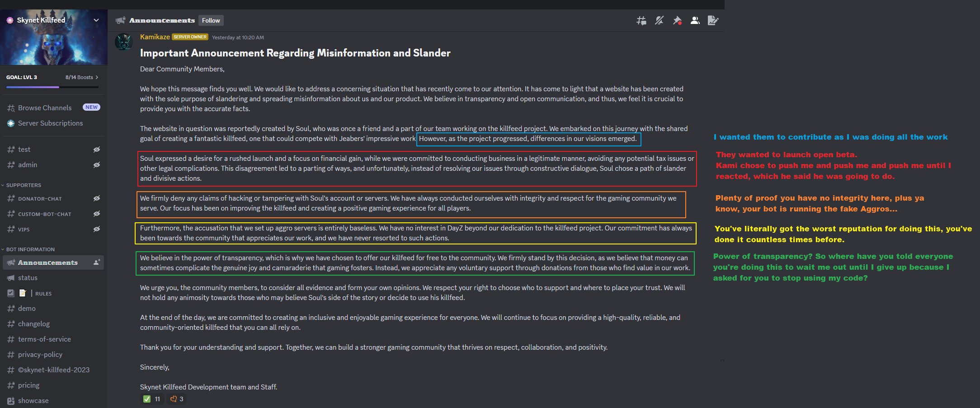Click the hash icon beside ©skynet-killfeed-2023
This screenshot has width=980, height=408.
click(x=11, y=370)
